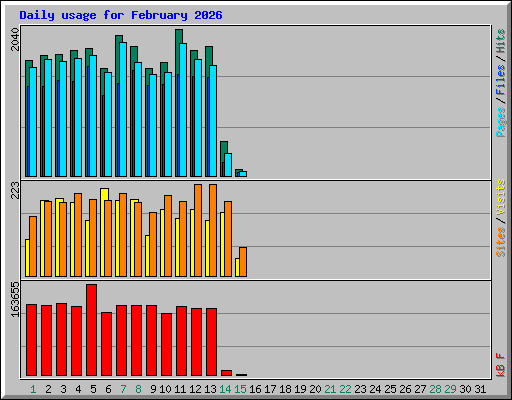Click day 4 on the date axis
The width and height of the screenshot is (512, 400).
pos(78,389)
